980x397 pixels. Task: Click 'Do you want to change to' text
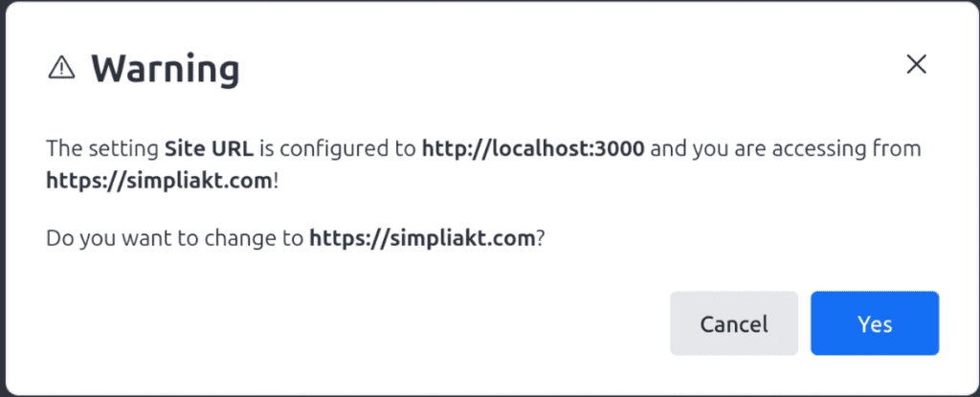tap(176, 238)
